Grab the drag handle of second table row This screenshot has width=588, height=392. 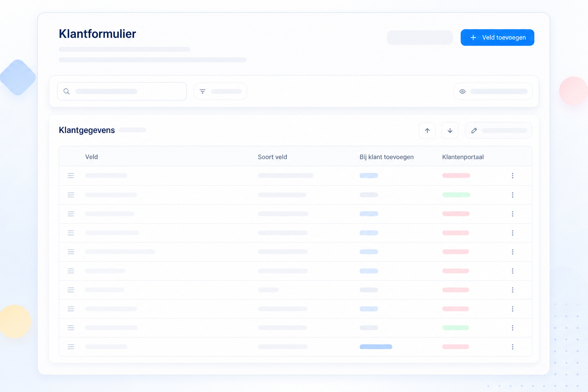(71, 195)
